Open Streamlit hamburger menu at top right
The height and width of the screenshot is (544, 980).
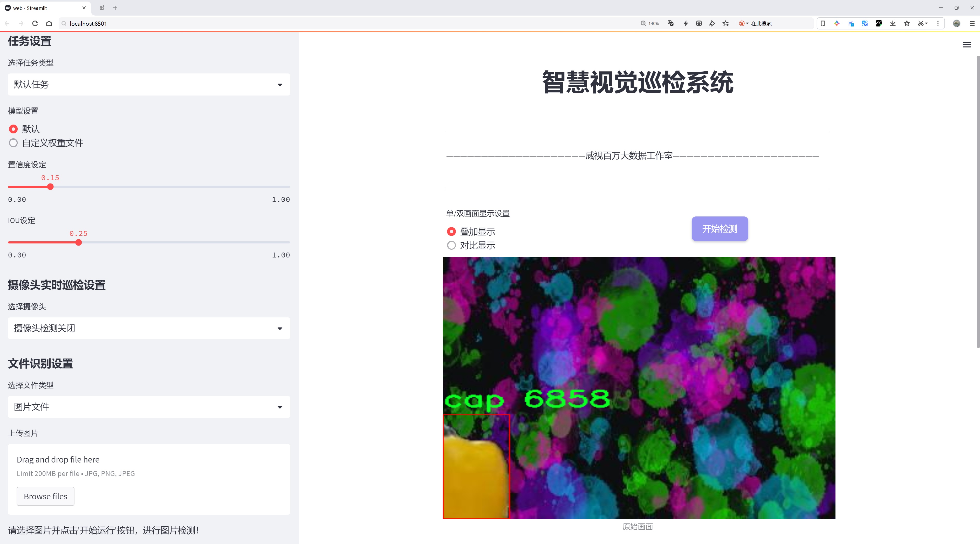(967, 45)
